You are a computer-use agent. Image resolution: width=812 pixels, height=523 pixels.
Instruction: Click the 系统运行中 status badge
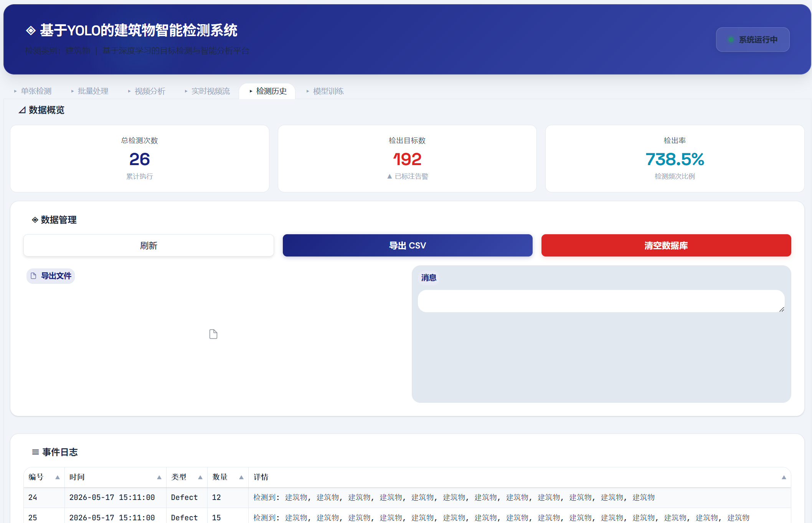753,40
